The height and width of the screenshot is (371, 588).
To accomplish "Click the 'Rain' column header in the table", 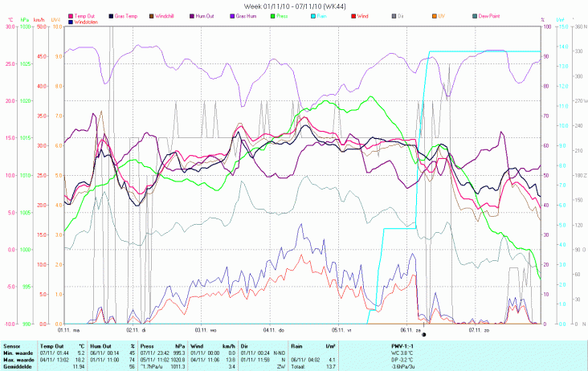I will 296,346.
